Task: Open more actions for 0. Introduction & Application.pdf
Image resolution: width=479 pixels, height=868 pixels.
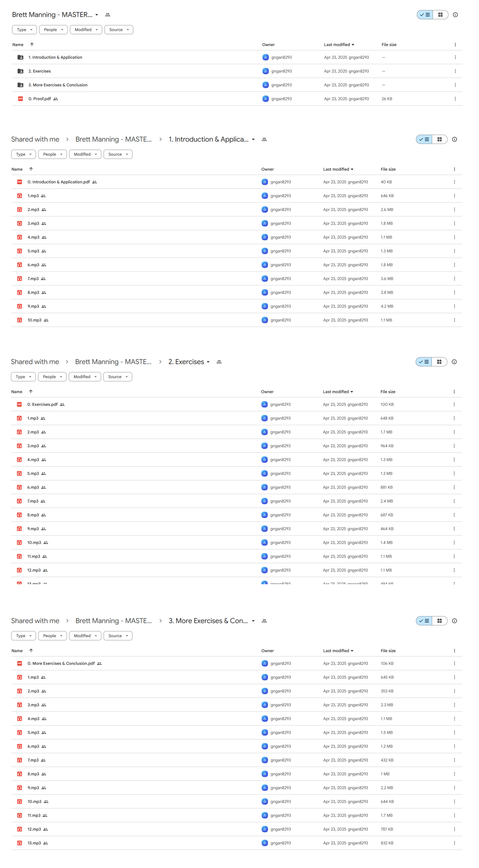Action: click(x=454, y=182)
